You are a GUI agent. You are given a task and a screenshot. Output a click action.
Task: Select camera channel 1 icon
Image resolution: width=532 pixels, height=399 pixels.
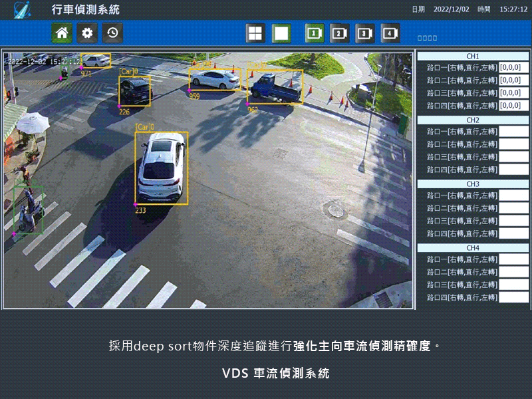(315, 33)
